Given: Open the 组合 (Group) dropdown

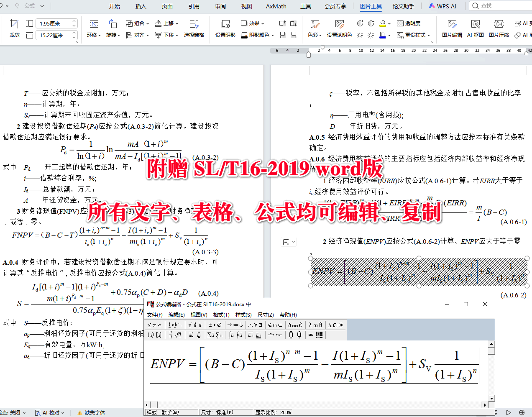Looking at the screenshot, I should [x=138, y=24].
